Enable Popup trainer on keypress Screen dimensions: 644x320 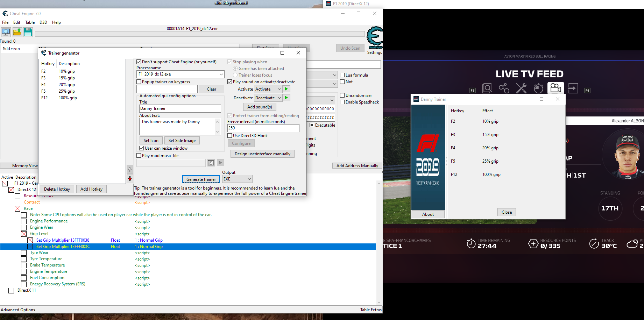pyautogui.click(x=139, y=82)
